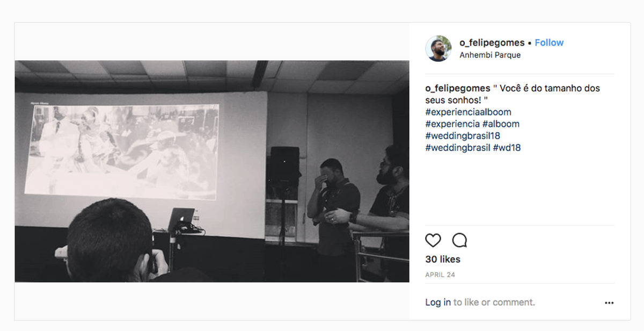
Task: Click the black and white post photo
Action: tap(212, 171)
